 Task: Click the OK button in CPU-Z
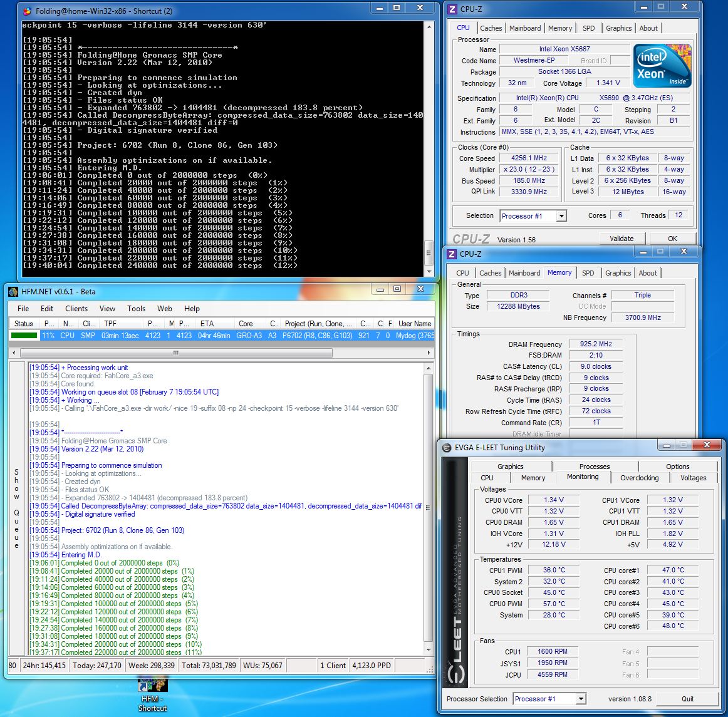pos(672,239)
